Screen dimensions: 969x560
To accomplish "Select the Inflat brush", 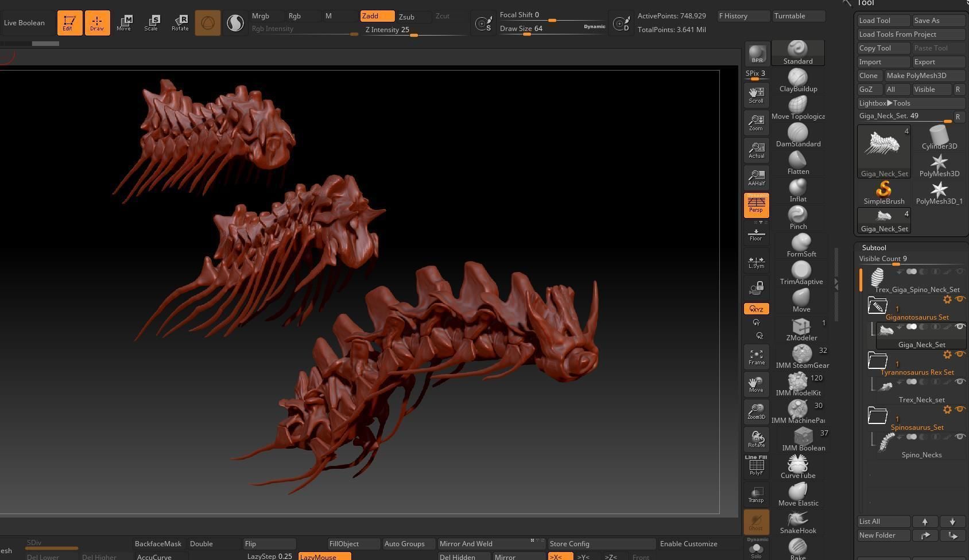I will (x=798, y=190).
